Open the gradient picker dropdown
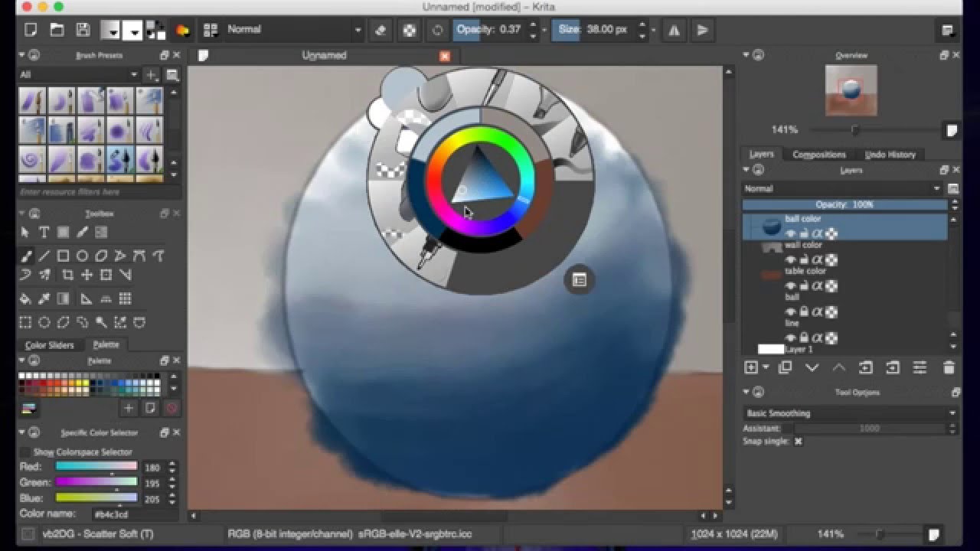This screenshot has height=551, width=980. pos(112,30)
